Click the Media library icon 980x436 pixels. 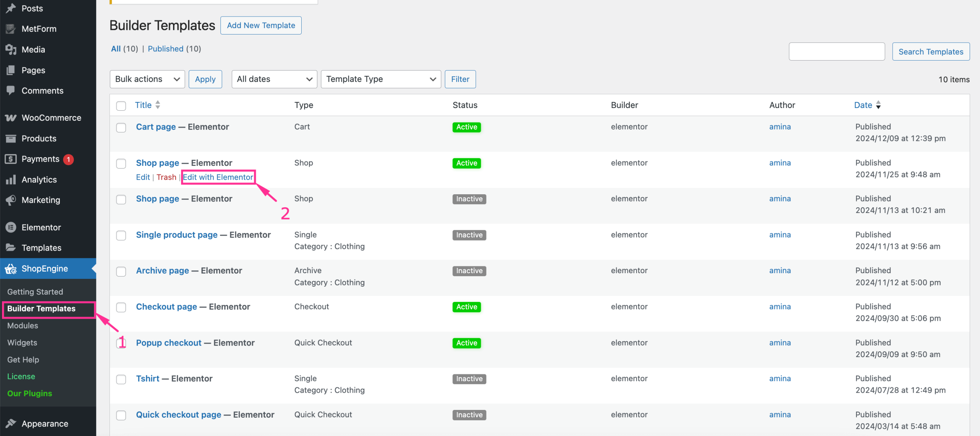coord(11,49)
